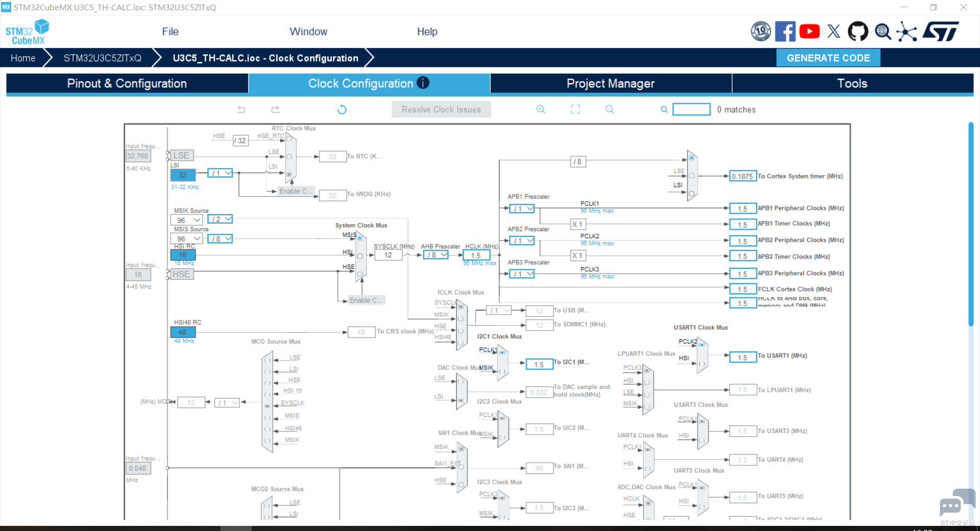Edit the APB1 Peripheral Clocks value
The height and width of the screenshot is (531, 980).
pos(743,208)
